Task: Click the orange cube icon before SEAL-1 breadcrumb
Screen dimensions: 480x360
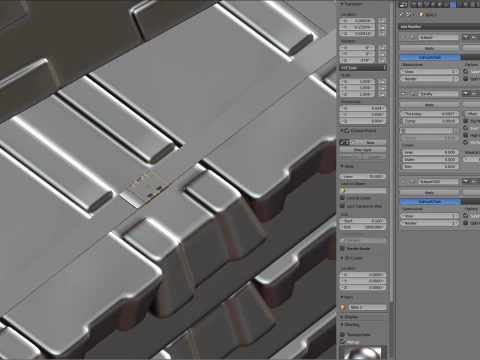Action: [x=421, y=15]
